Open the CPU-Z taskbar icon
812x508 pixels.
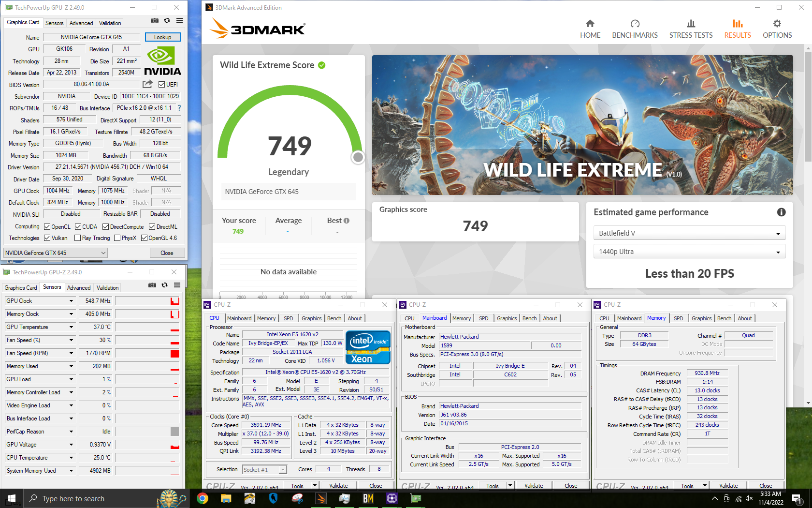[392, 498]
